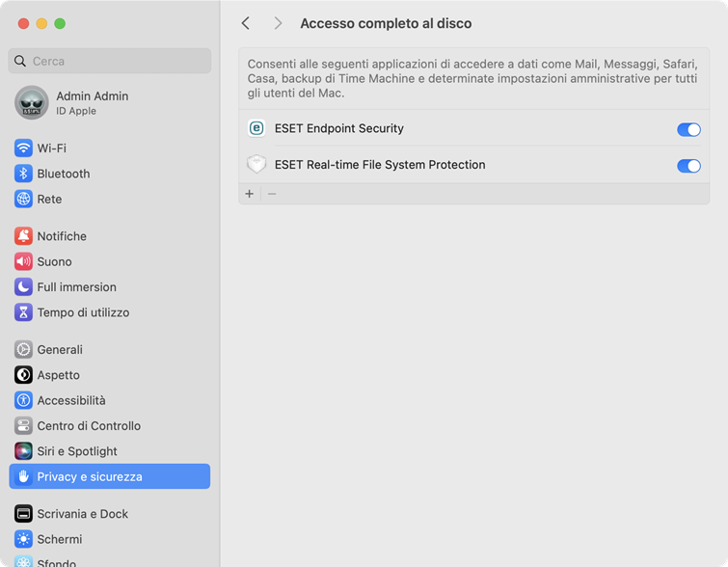
Task: Click the Accesso completo al disco title
Action: pyautogui.click(x=386, y=23)
